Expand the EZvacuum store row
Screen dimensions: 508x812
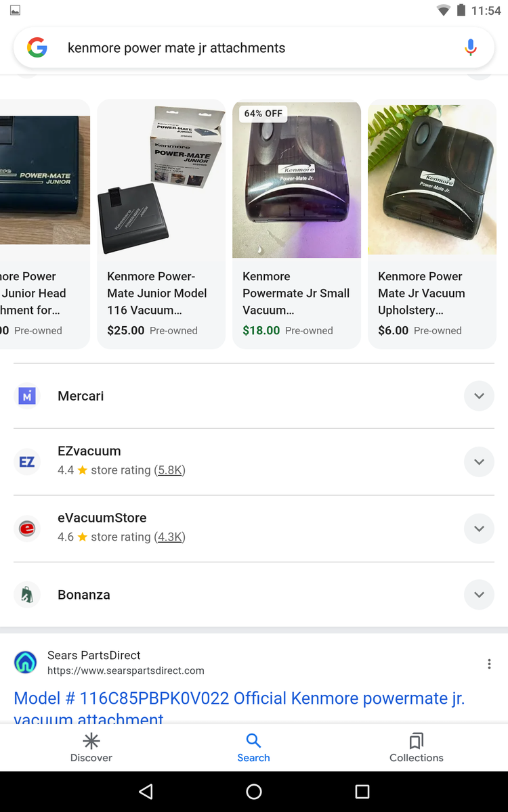click(479, 461)
